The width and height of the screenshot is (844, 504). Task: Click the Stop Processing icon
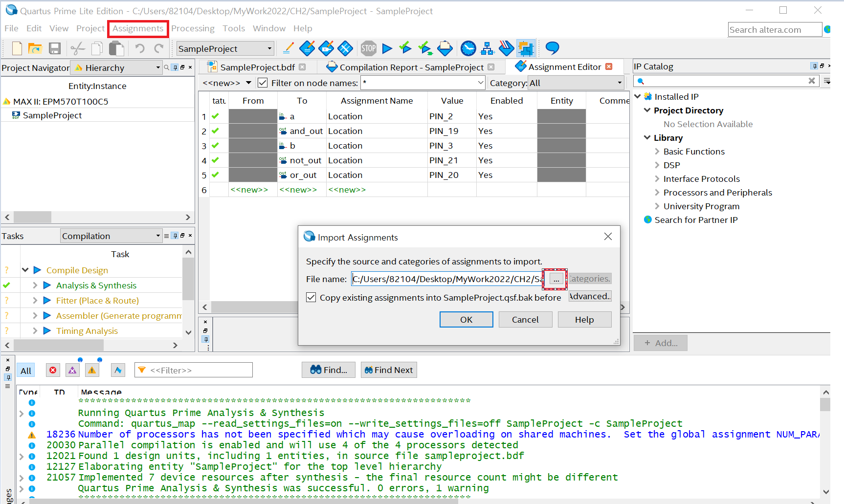click(369, 48)
